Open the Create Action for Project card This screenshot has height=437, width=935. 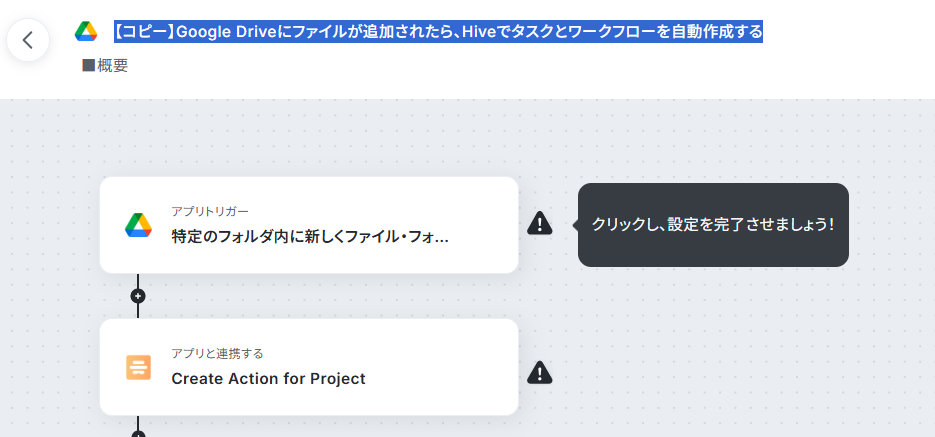pos(309,367)
